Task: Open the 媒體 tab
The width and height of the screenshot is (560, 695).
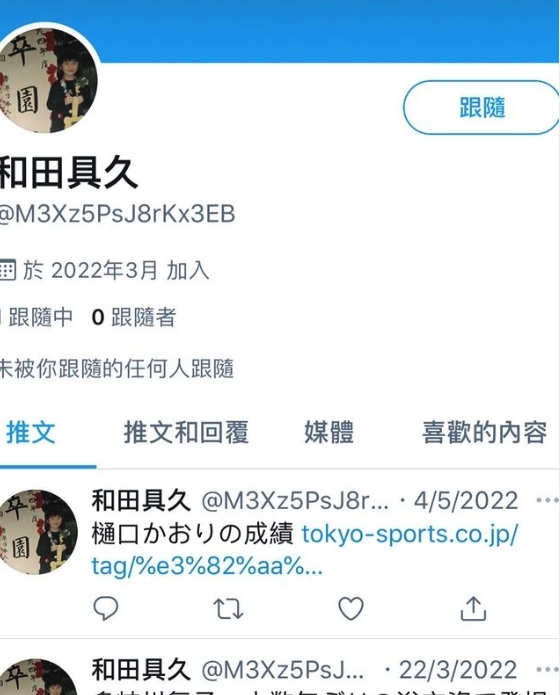Action: [x=329, y=433]
